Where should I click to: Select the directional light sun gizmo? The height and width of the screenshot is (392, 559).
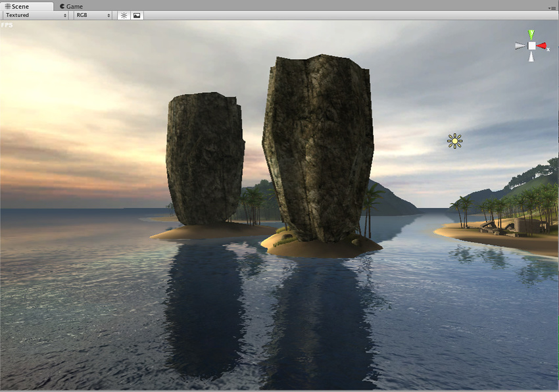(x=454, y=141)
